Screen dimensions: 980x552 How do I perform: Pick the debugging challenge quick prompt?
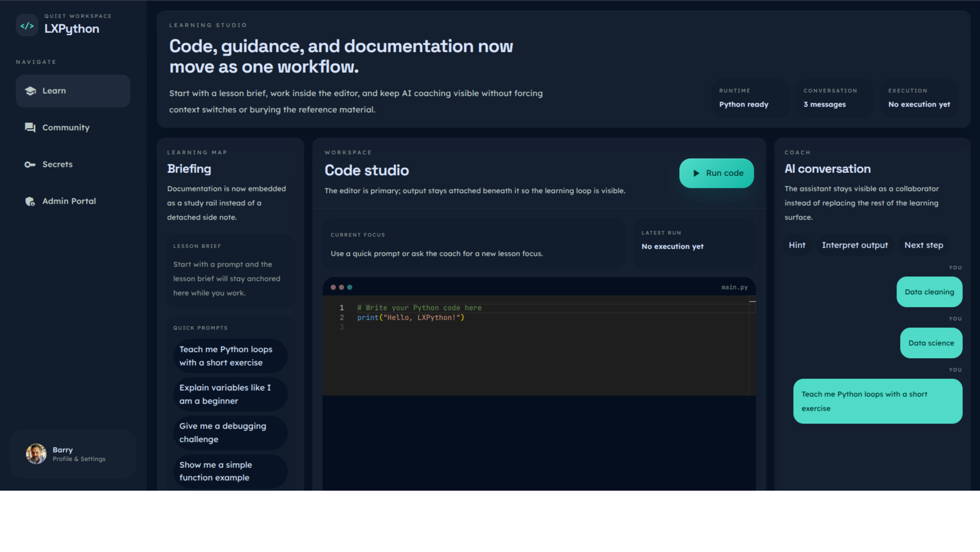[x=230, y=433]
